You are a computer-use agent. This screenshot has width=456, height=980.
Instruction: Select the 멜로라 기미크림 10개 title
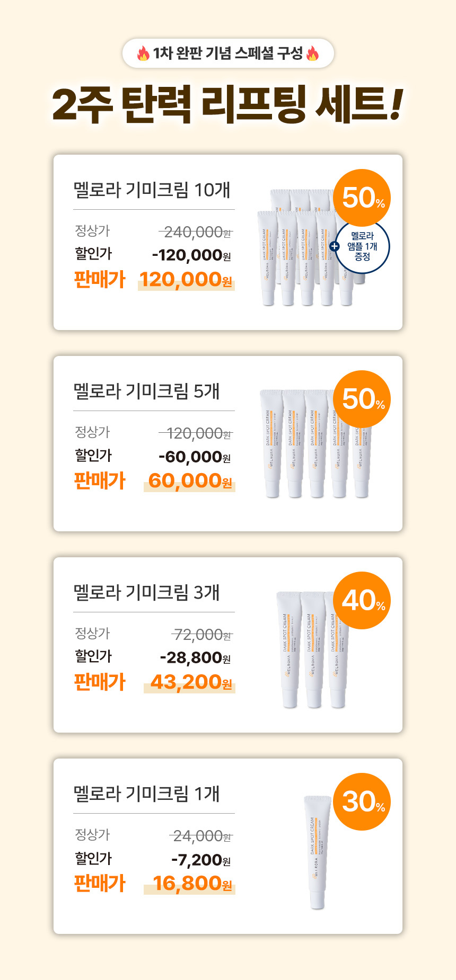(x=152, y=190)
